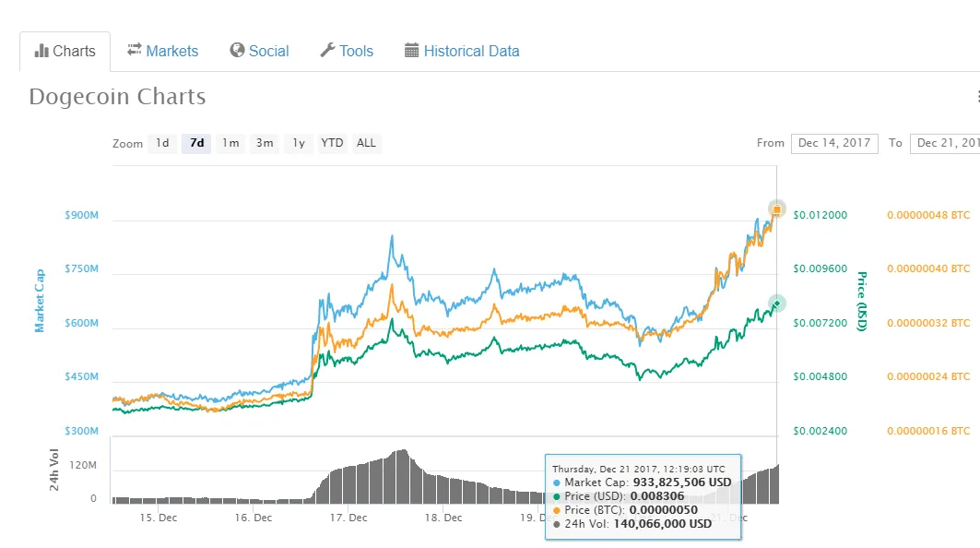The image size is (980, 548).
Task: Choose the 1m zoom range
Action: point(230,143)
